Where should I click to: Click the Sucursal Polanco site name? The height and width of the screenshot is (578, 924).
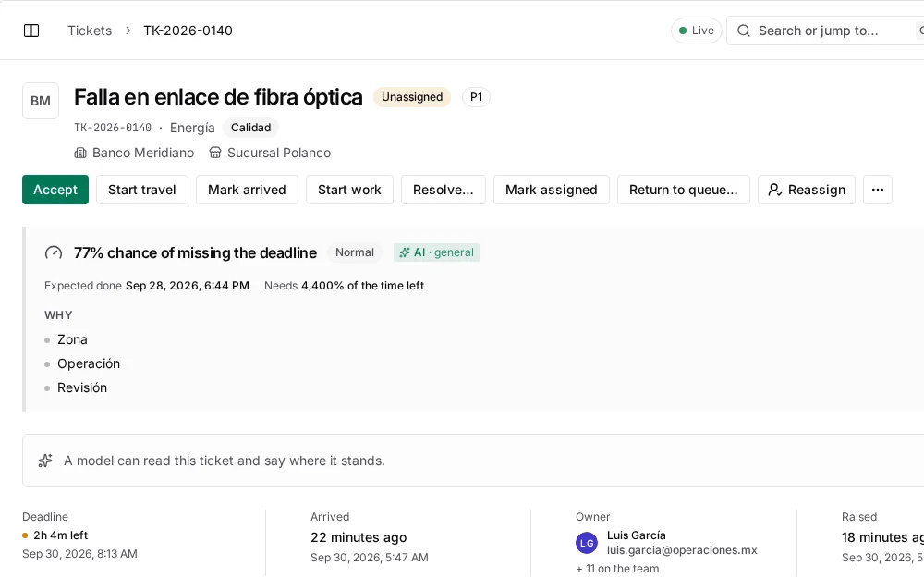[x=279, y=153]
